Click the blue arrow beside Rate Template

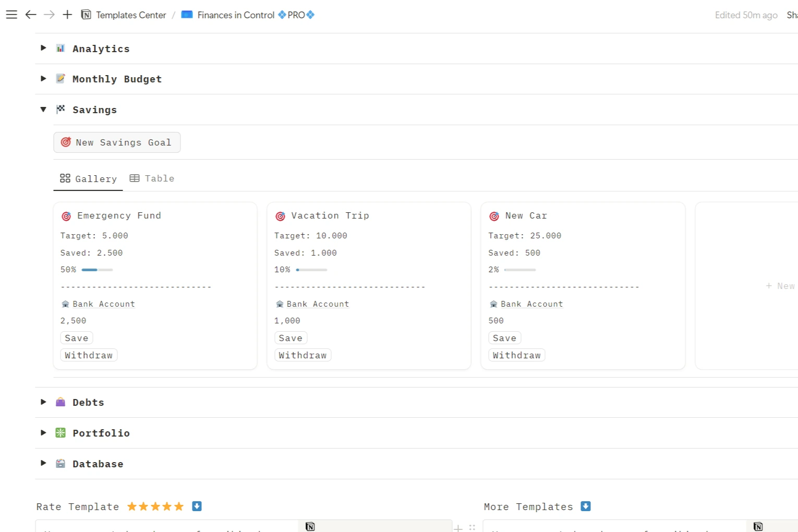197,506
